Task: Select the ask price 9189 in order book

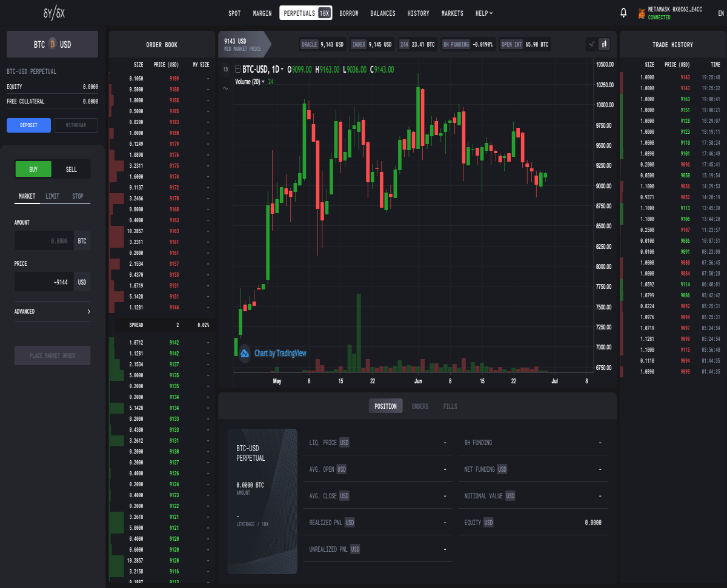Action: [174, 78]
